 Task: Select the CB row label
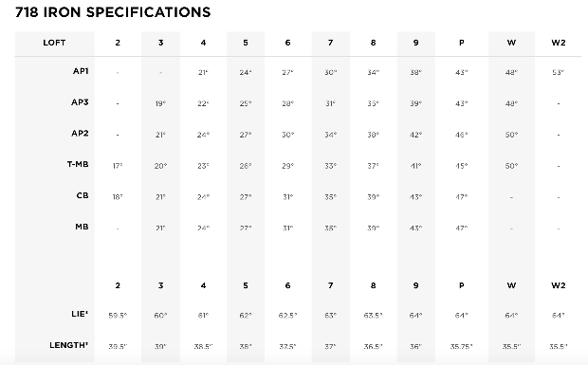[x=83, y=195]
